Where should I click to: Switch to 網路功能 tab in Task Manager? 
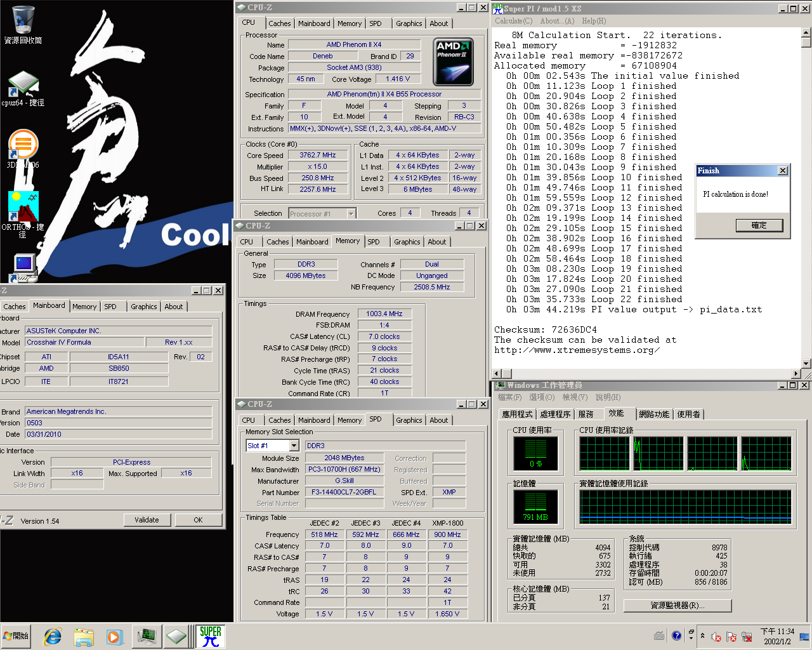654,414
